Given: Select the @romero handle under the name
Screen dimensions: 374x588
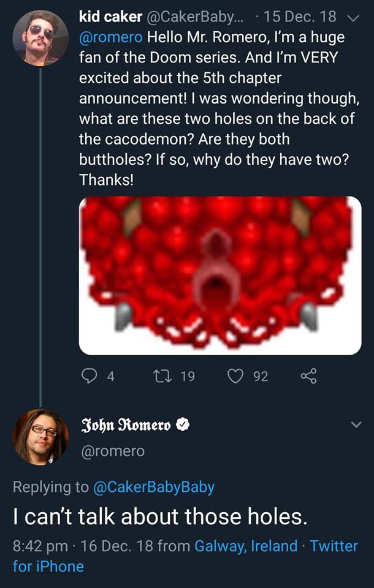Looking at the screenshot, I should 113,451.
